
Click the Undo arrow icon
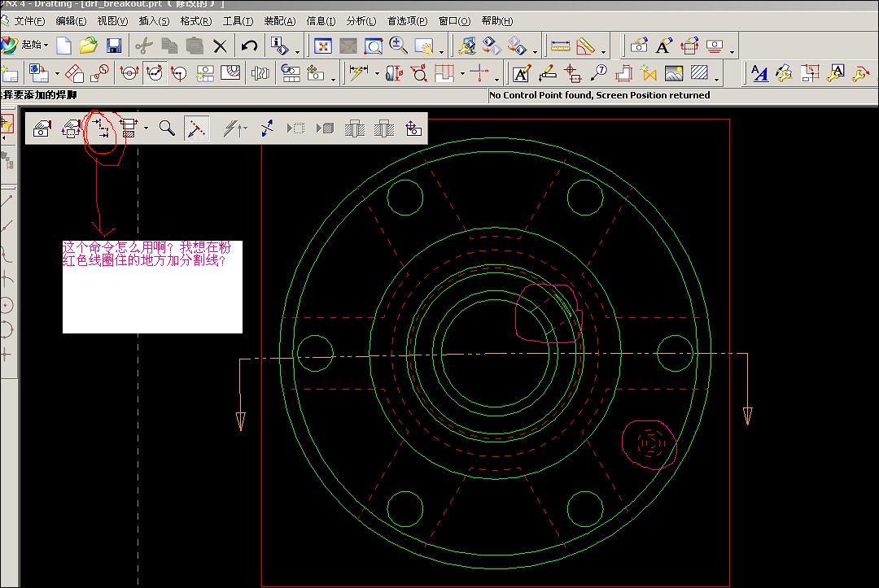point(249,46)
